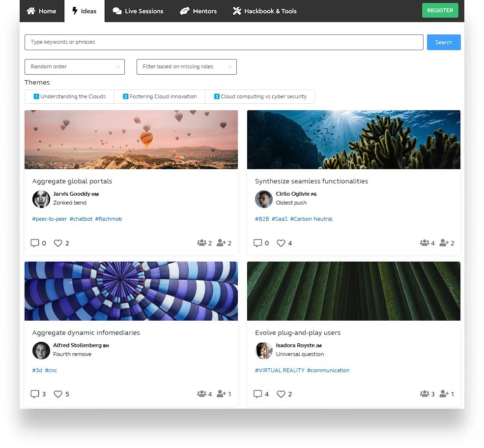The height and width of the screenshot is (448, 484).
Task: Toggle the Fostering Cloud innovation theme filter
Action: click(x=160, y=96)
